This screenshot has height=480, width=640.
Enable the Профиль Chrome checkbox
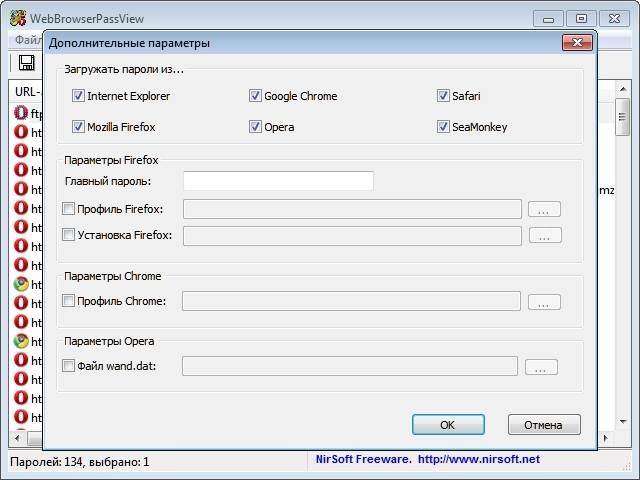coord(68,301)
